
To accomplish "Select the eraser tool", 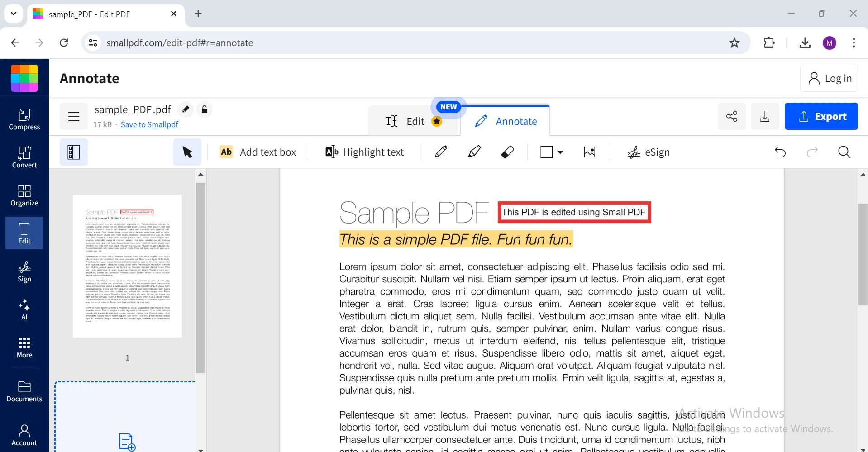I will [x=508, y=152].
